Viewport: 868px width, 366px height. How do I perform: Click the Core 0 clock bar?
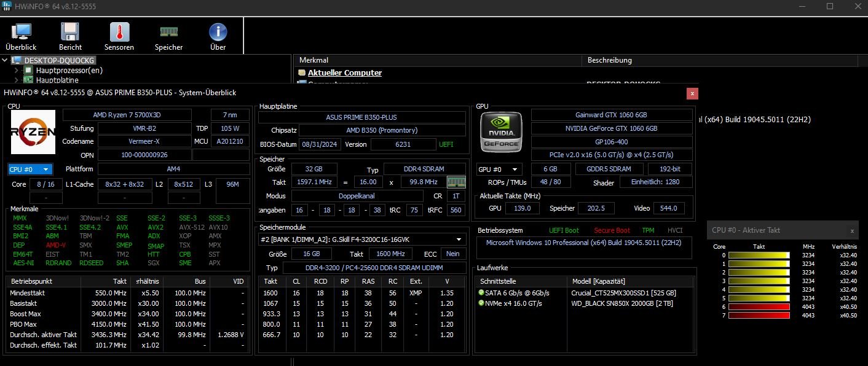click(759, 255)
